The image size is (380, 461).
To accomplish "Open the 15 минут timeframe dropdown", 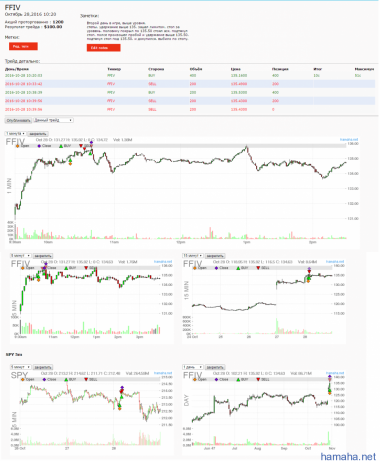I will 193,256.
